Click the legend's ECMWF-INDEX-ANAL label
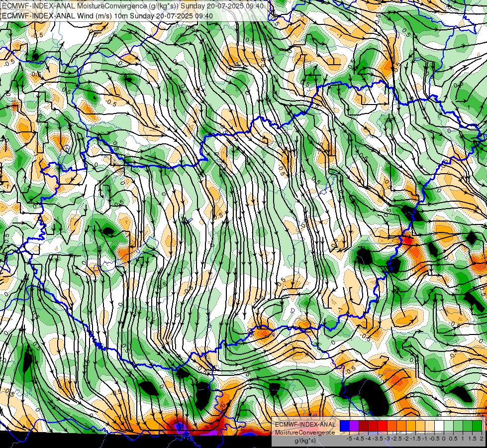 305,425
